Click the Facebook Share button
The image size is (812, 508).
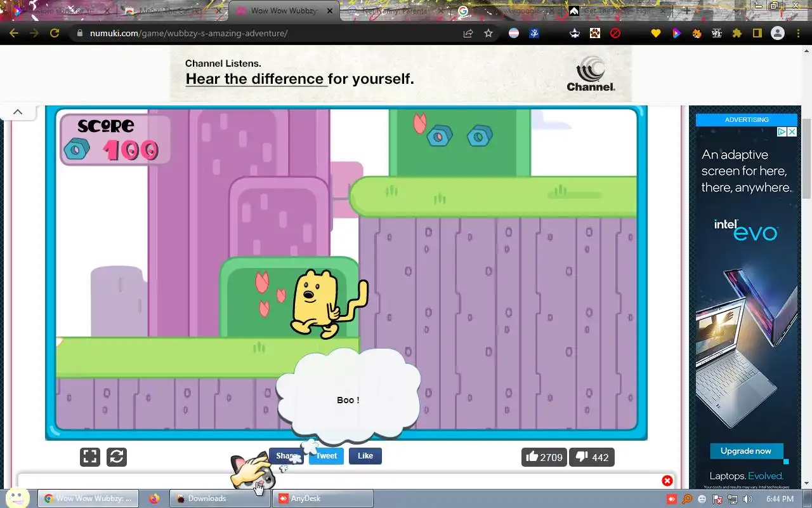pyautogui.click(x=285, y=456)
